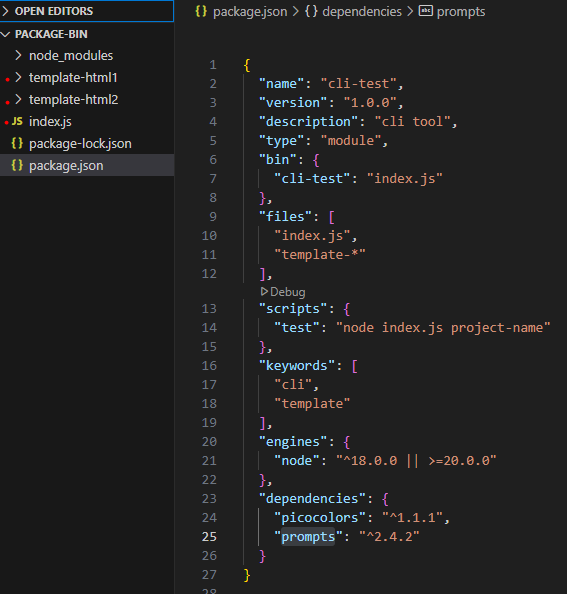Click the braces icon before dependencies breadcrumb
This screenshot has width=567, height=594.
tap(311, 11)
